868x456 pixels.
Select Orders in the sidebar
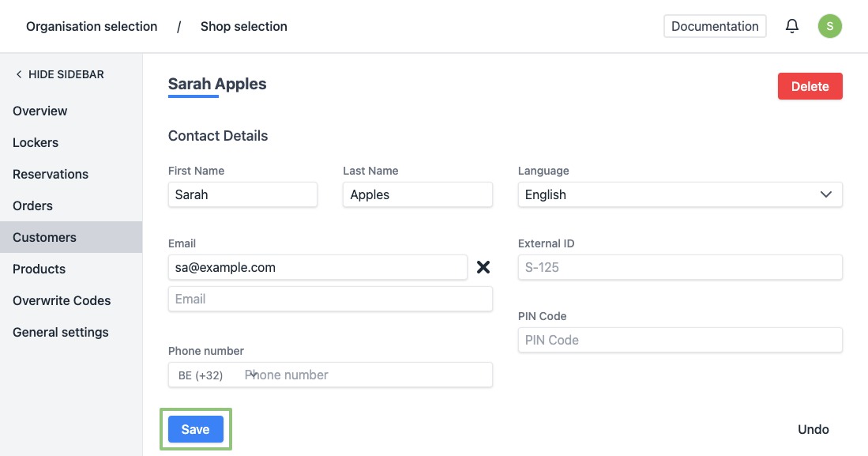coord(32,205)
